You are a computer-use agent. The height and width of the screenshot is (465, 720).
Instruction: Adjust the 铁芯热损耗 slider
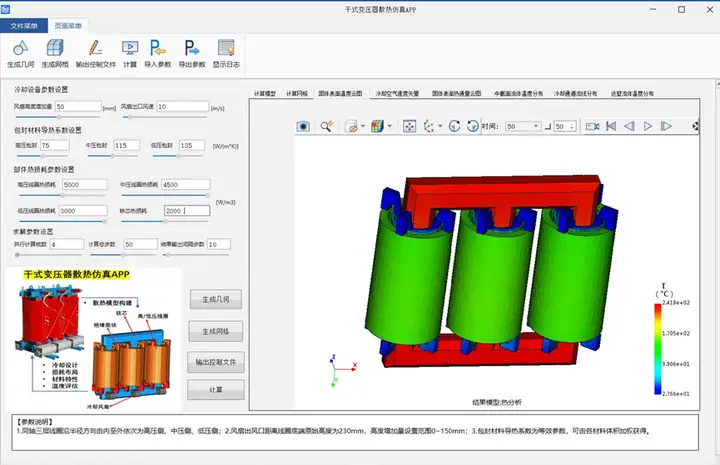pos(164,221)
